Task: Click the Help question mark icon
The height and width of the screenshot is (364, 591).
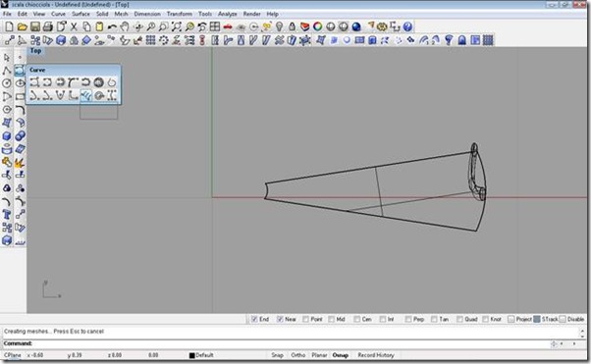Action: 407,26
